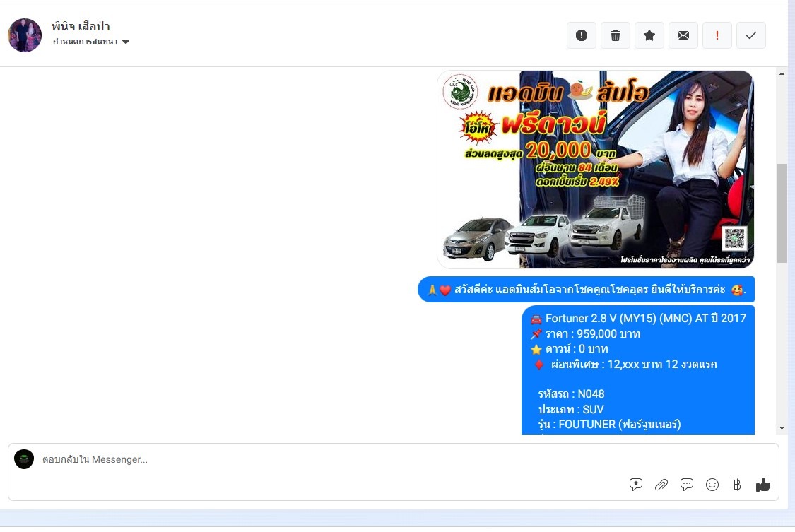Click the Baht payment icon
The width and height of the screenshot is (795, 532).
pos(737,485)
